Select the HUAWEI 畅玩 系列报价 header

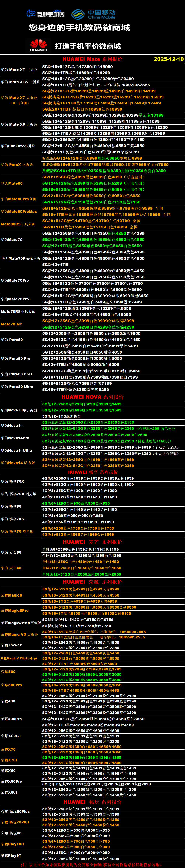(92, 802)
